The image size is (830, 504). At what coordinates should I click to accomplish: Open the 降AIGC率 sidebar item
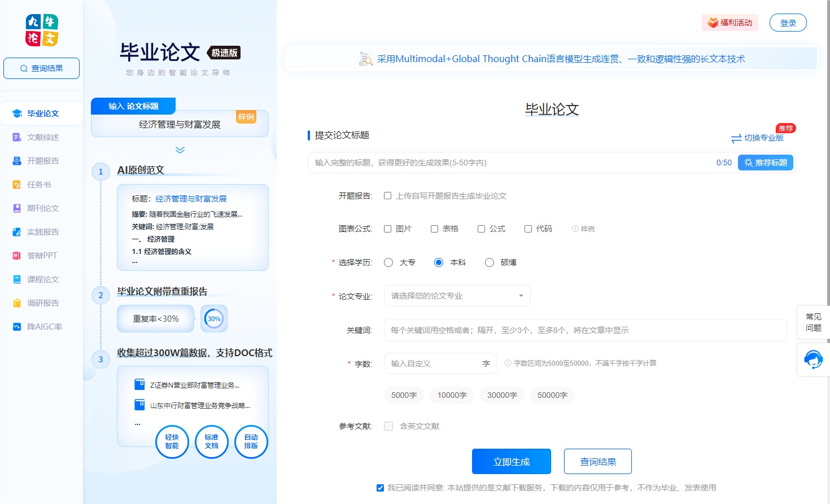42,327
